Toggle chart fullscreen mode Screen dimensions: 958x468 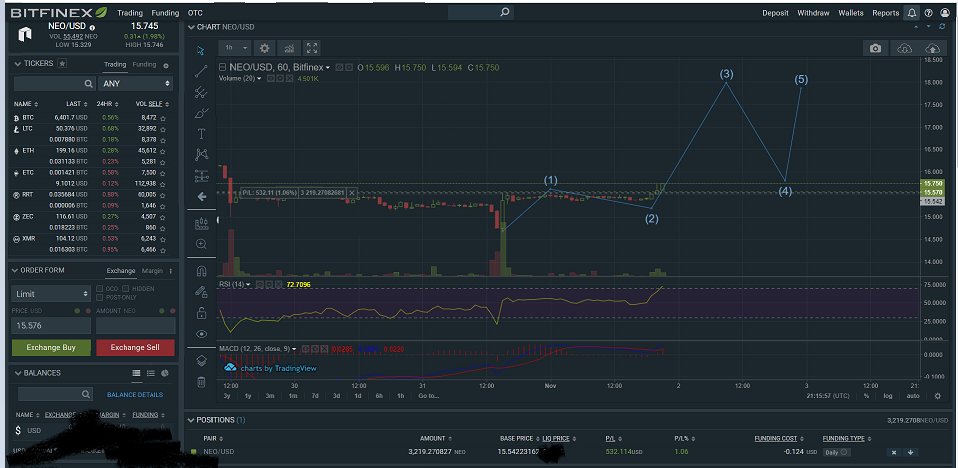click(312, 48)
